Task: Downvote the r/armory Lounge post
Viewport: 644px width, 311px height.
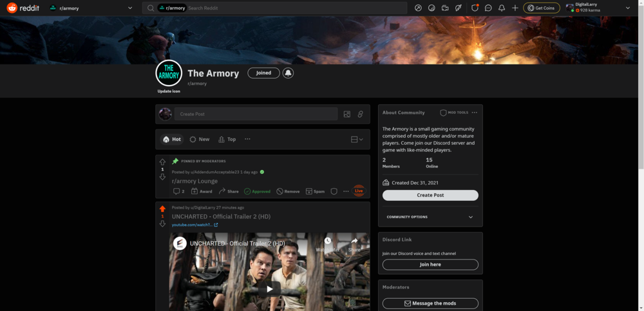Action: coord(162,176)
